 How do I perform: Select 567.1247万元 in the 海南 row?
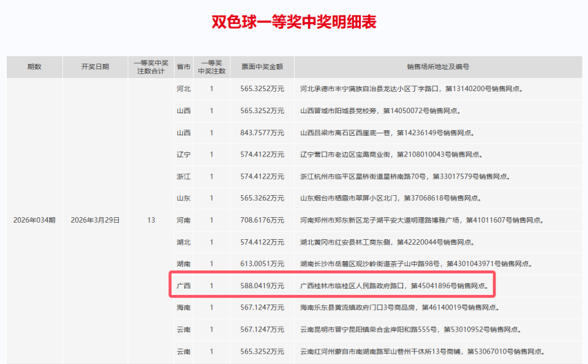262,308
